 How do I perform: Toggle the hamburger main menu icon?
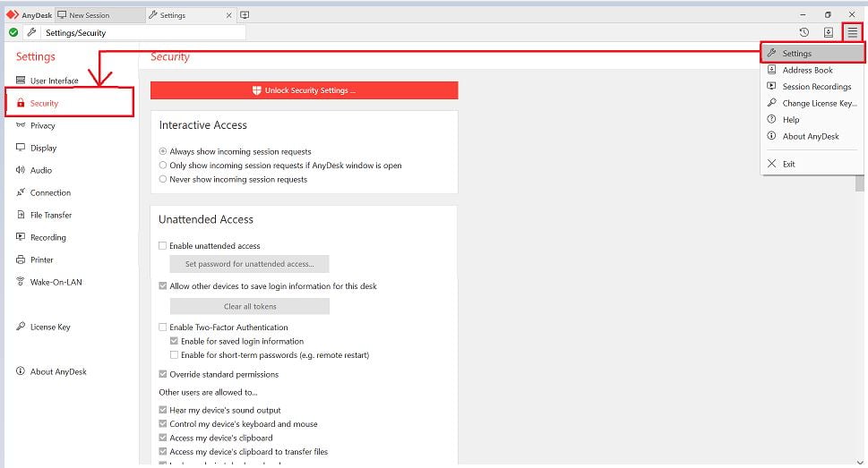[853, 32]
